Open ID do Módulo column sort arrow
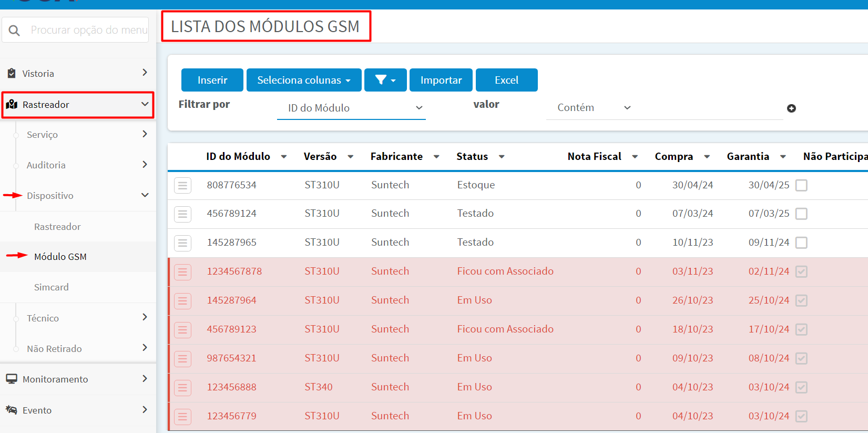This screenshot has width=868, height=433. (x=284, y=157)
